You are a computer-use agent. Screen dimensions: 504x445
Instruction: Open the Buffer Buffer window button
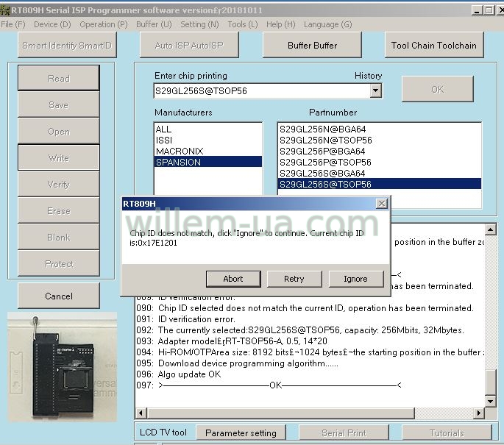(312, 46)
